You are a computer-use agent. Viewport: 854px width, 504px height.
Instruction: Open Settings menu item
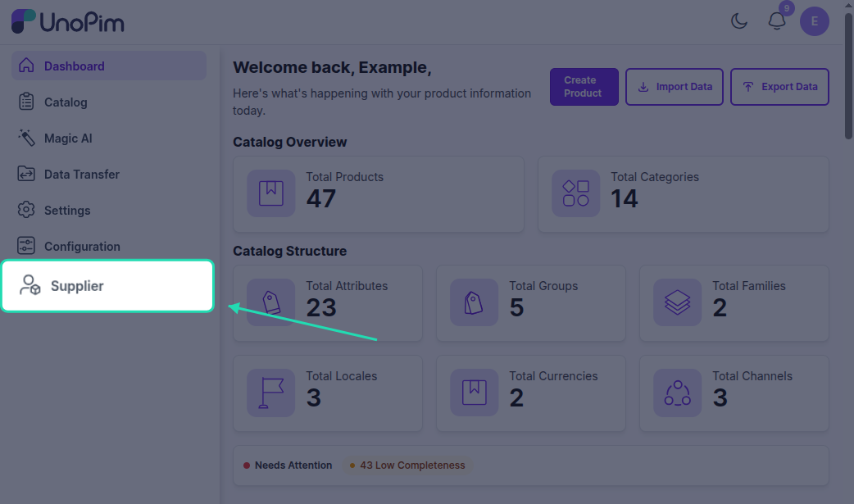(x=109, y=210)
